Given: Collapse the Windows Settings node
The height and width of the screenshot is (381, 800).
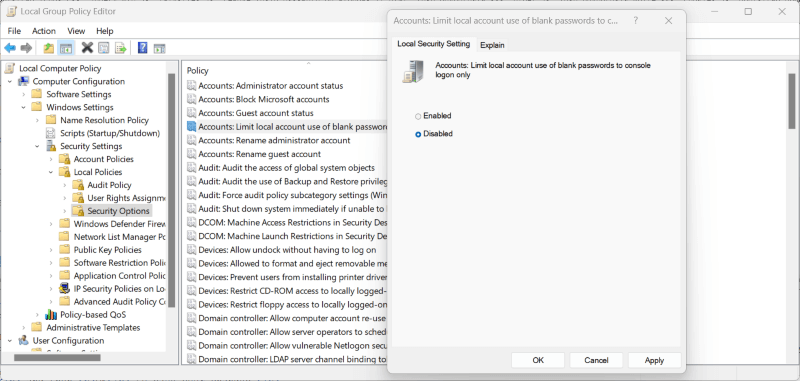Looking at the screenshot, I should [23, 107].
